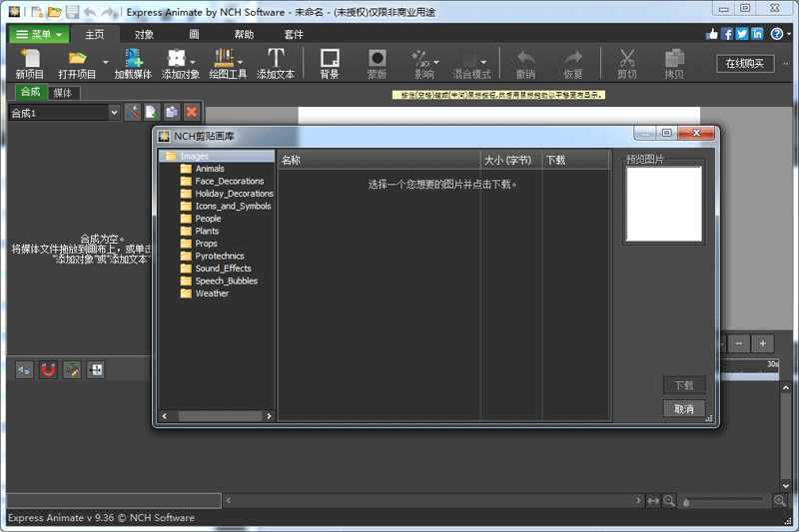Open the green 菜单 menu
Viewport: 799px width, 532px height.
[x=39, y=35]
